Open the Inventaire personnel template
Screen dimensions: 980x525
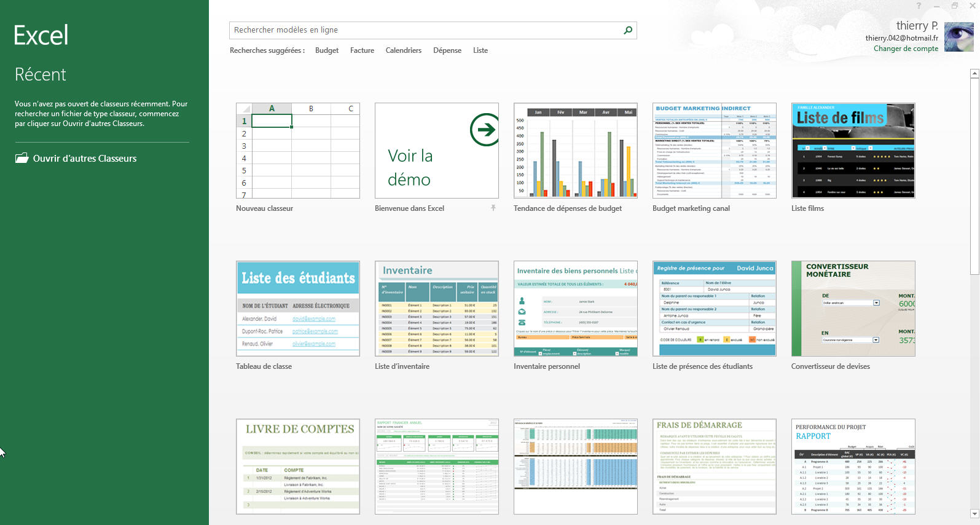(576, 309)
